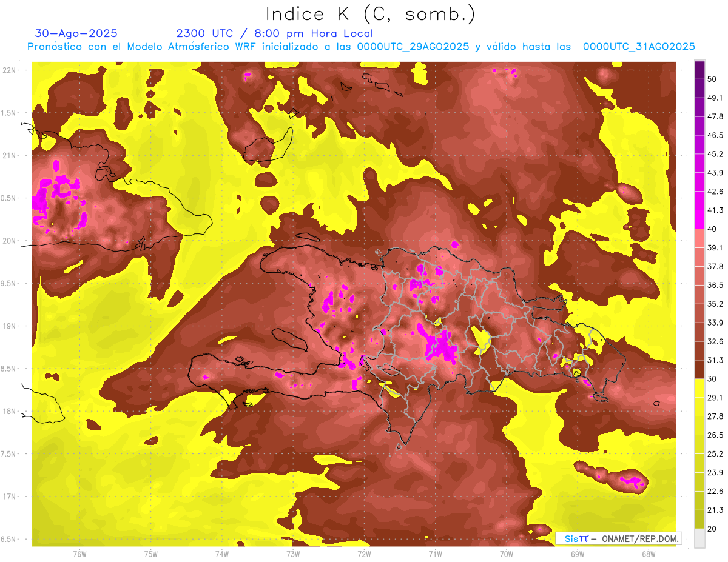Click the 20 value label on the color scale
Screen dimensions: 728x562
coord(712,529)
